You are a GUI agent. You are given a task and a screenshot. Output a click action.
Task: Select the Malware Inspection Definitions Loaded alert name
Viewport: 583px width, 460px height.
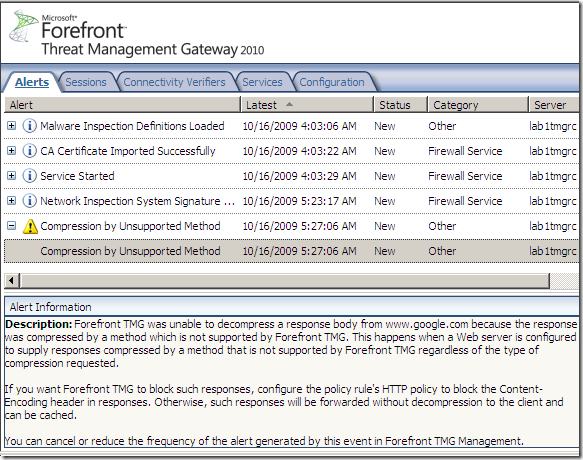132,126
